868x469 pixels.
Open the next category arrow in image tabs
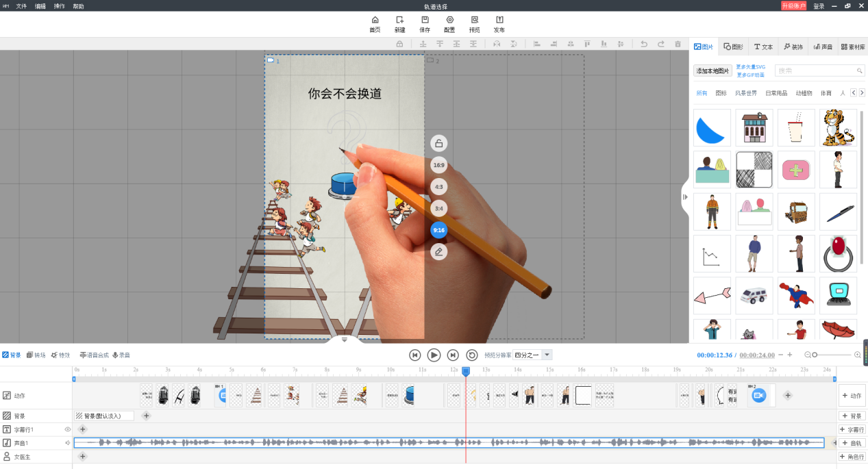click(x=861, y=92)
